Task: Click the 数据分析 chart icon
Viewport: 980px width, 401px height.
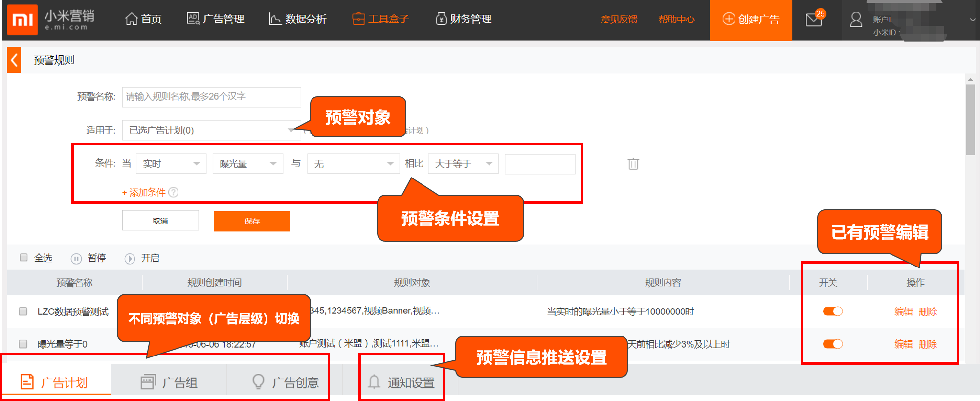Action: (x=275, y=19)
